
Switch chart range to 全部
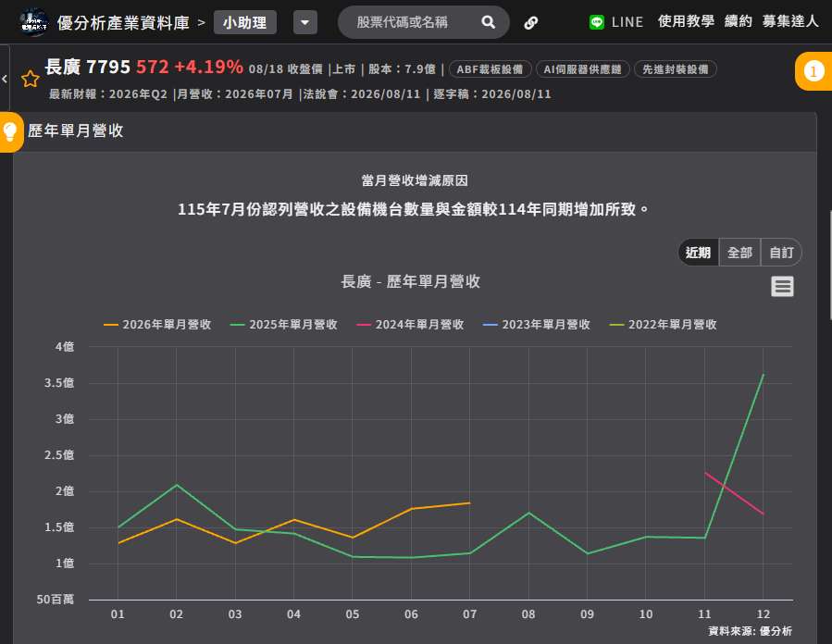coord(739,252)
